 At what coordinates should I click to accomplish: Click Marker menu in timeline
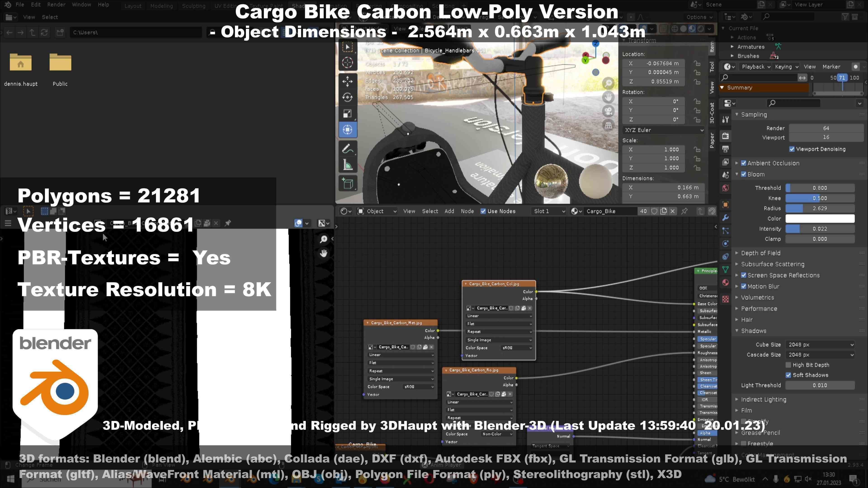(831, 67)
